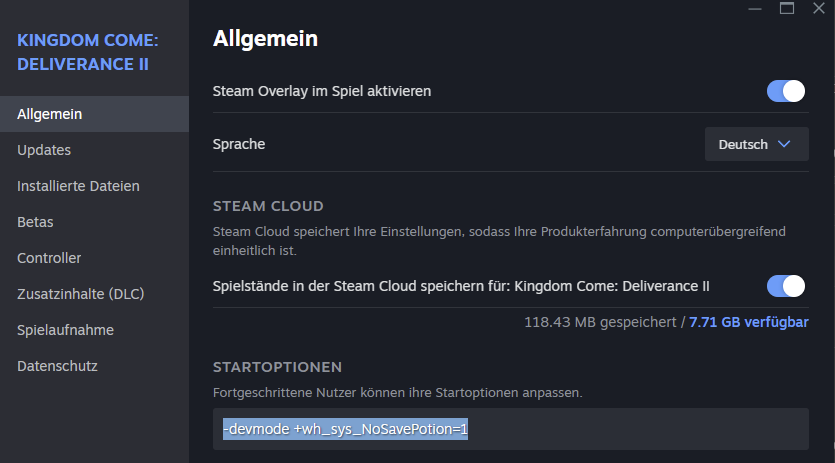Click the large Allgemein page heading

265,39
